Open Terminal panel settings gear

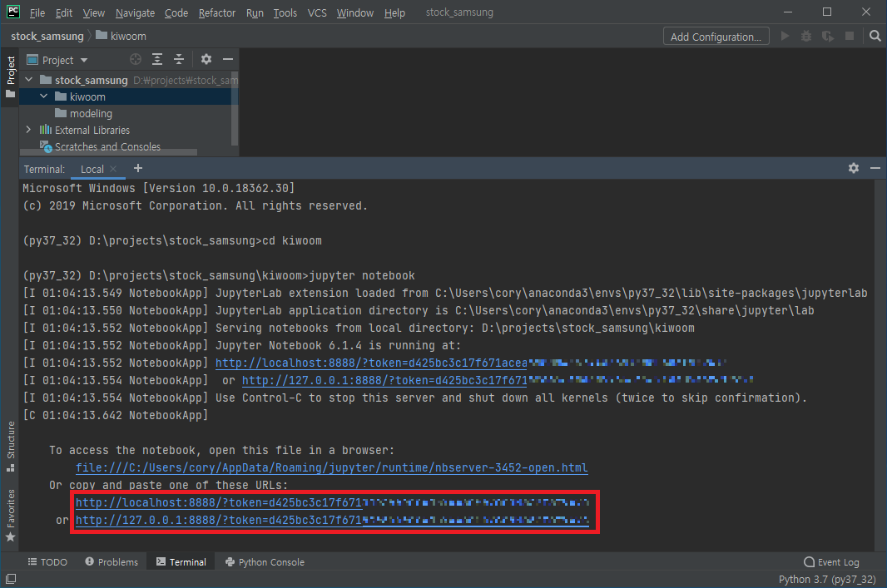854,168
